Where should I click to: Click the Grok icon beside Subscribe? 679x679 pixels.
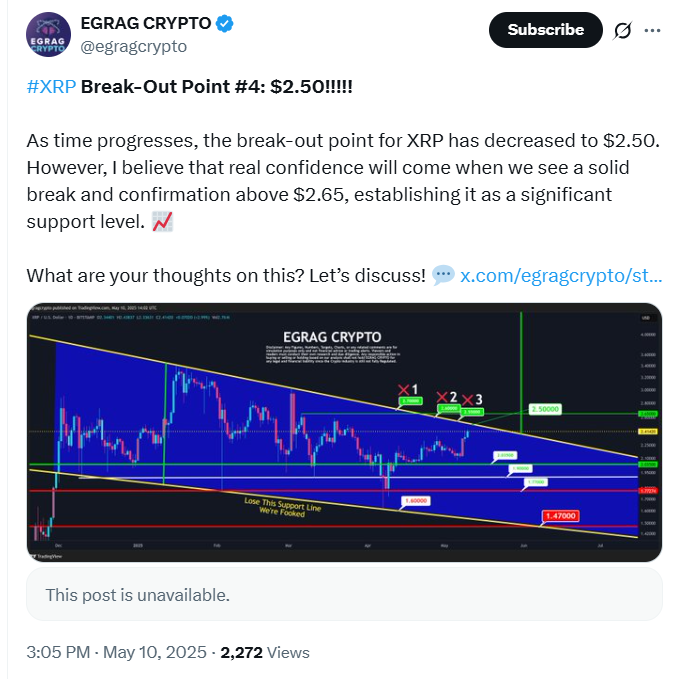(622, 30)
